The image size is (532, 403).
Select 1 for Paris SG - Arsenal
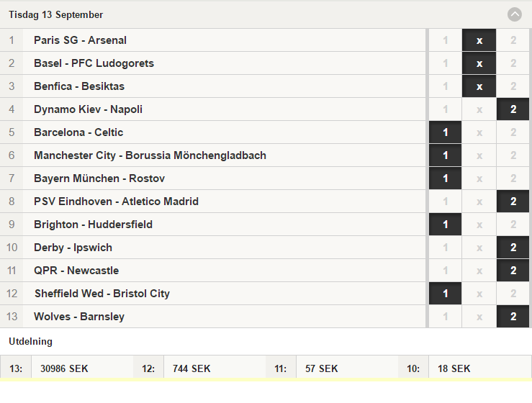pos(445,40)
